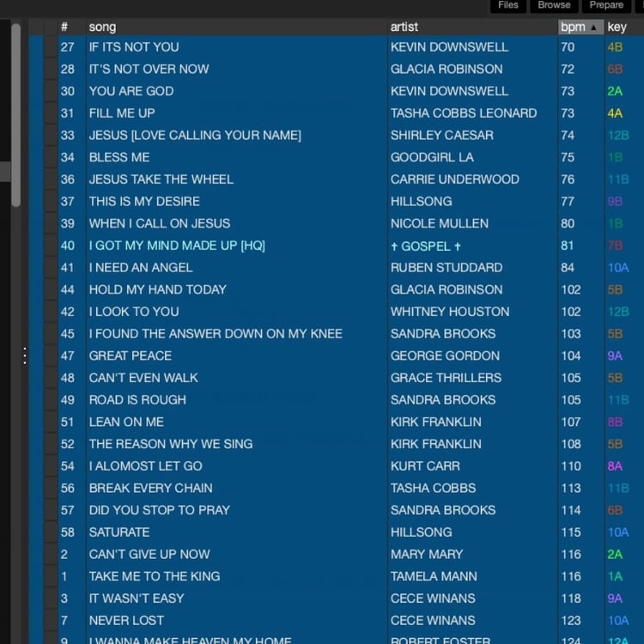The image size is (644, 644).
Task: Select JESUS [LOVE CALLING YOUR NAME]
Action: 195,135
